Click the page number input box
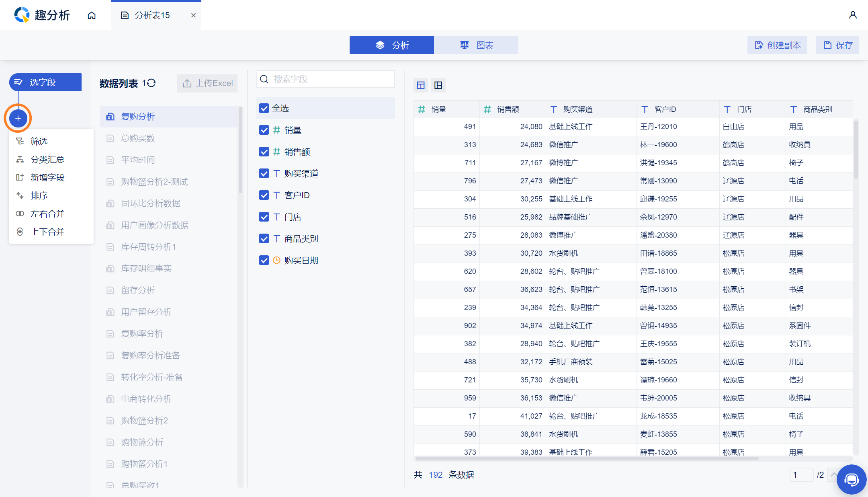 pos(801,475)
